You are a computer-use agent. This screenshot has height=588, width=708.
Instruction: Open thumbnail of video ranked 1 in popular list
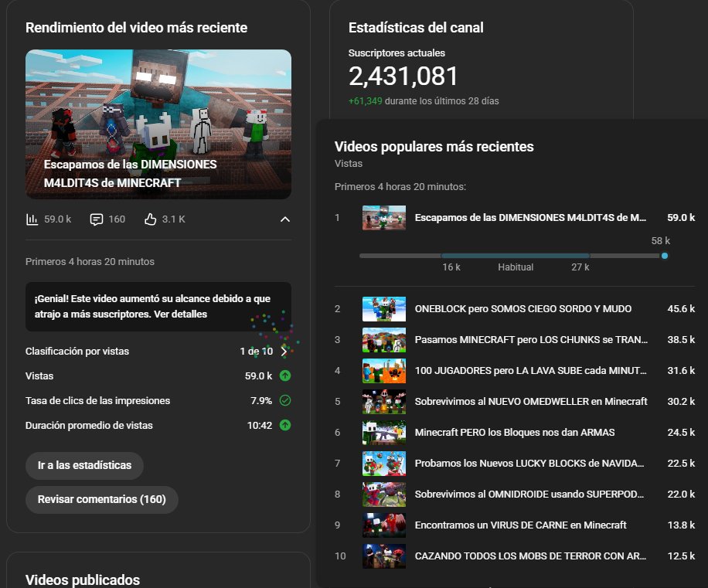(x=384, y=218)
